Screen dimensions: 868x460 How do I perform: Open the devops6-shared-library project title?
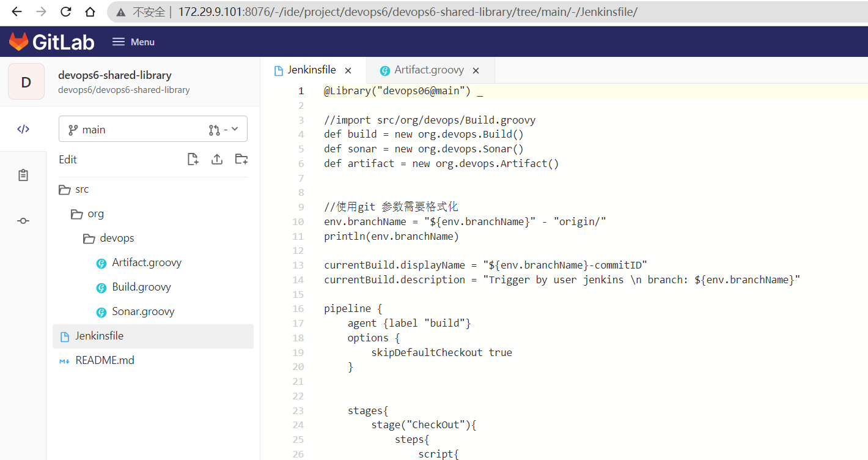[114, 75]
